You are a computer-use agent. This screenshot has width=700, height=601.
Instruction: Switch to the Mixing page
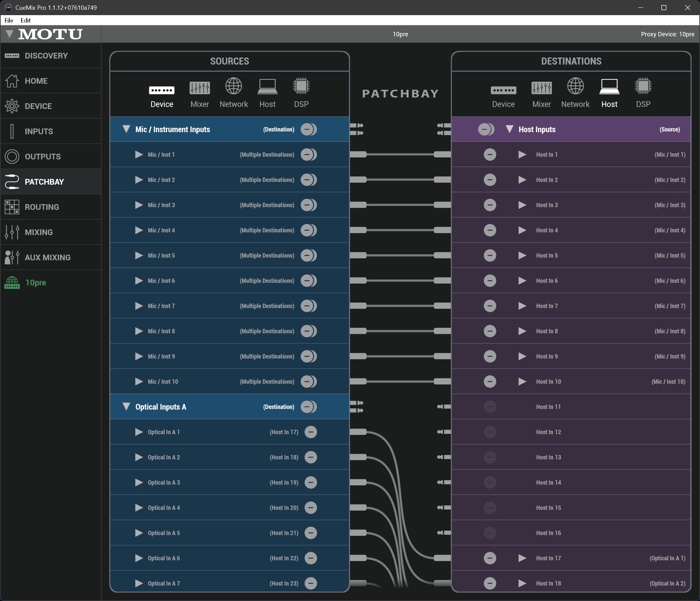(x=51, y=232)
